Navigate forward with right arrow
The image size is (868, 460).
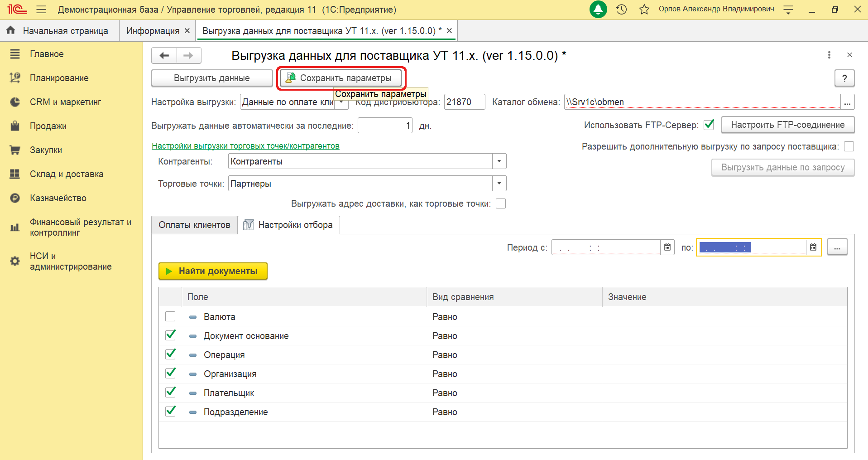(189, 55)
